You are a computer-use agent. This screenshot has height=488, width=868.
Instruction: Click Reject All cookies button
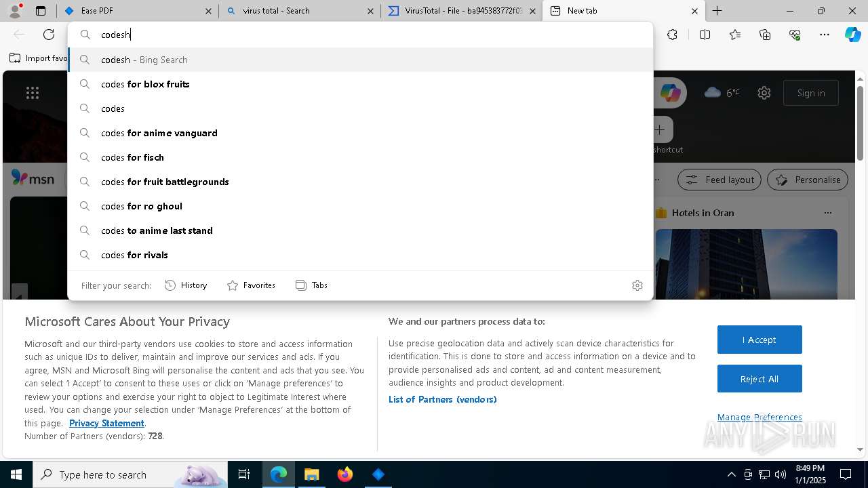[759, 379]
